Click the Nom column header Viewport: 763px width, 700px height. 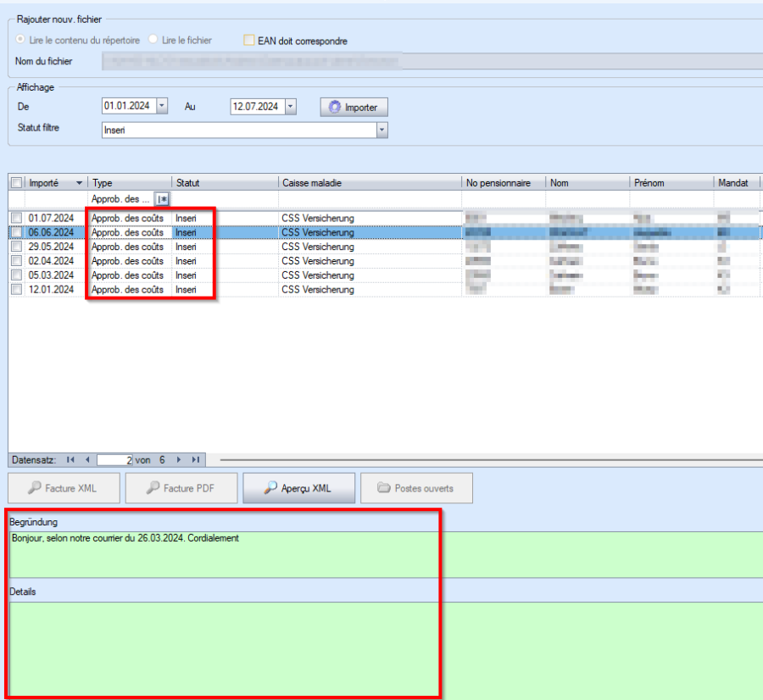pyautogui.click(x=588, y=183)
